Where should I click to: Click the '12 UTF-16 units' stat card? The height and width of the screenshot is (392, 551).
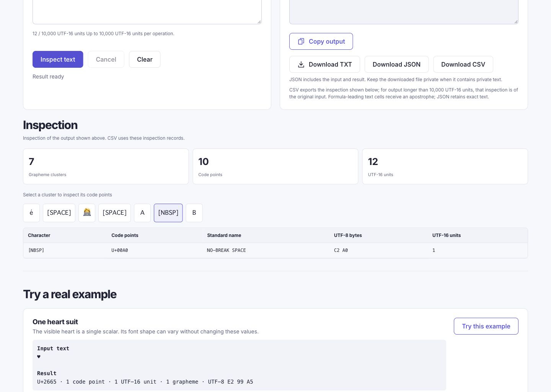coord(445,167)
